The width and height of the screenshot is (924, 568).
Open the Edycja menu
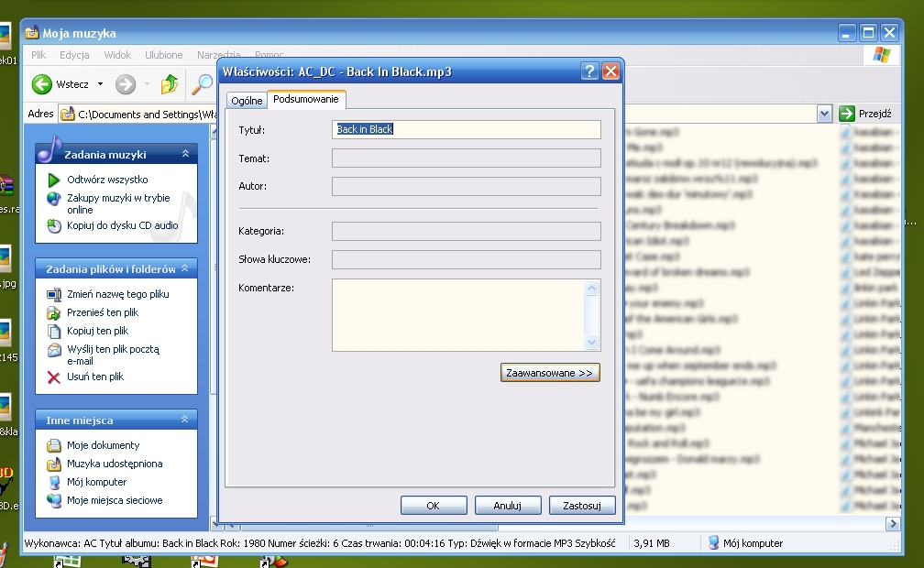pyautogui.click(x=74, y=55)
